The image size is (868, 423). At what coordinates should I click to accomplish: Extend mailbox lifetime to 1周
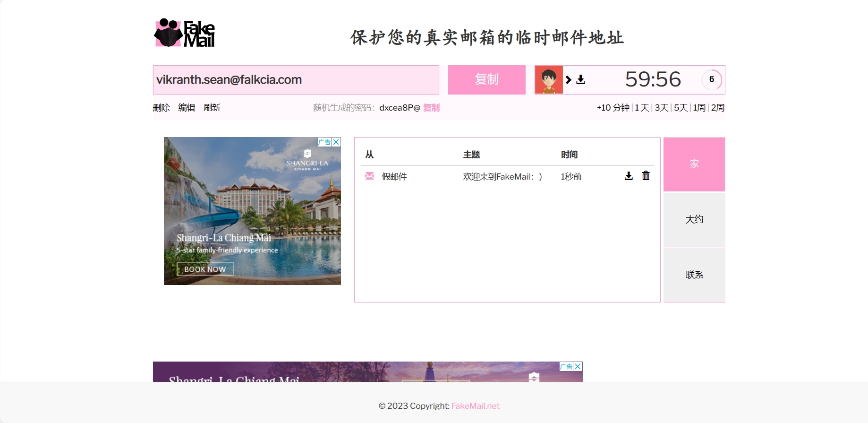coord(699,108)
